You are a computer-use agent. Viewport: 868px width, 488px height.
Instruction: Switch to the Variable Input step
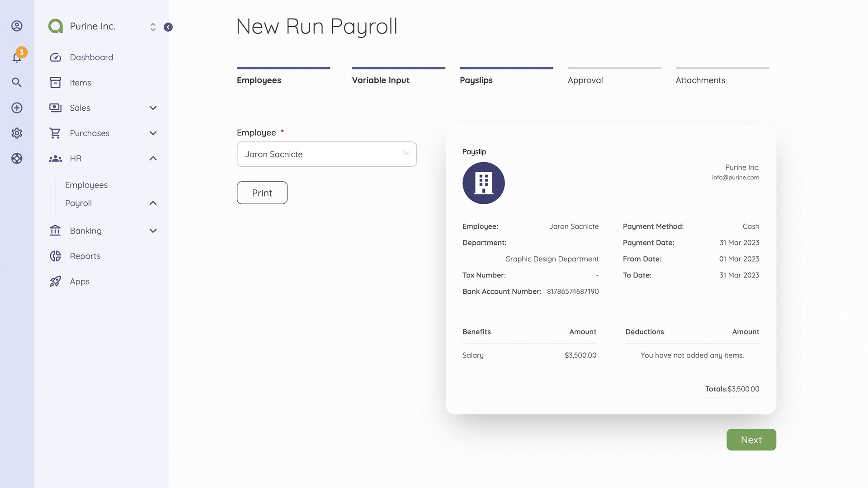tap(381, 80)
